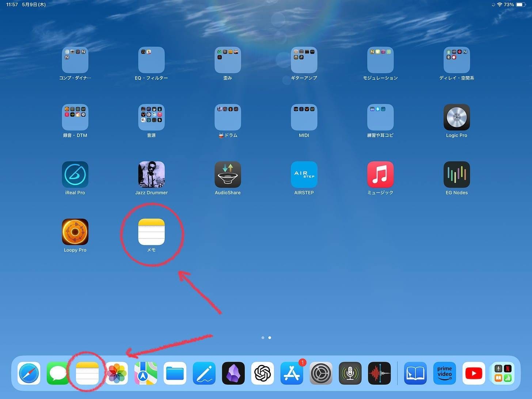Image resolution: width=532 pixels, height=399 pixels.
Task: Open YouTube from the dock
Action: (x=474, y=373)
